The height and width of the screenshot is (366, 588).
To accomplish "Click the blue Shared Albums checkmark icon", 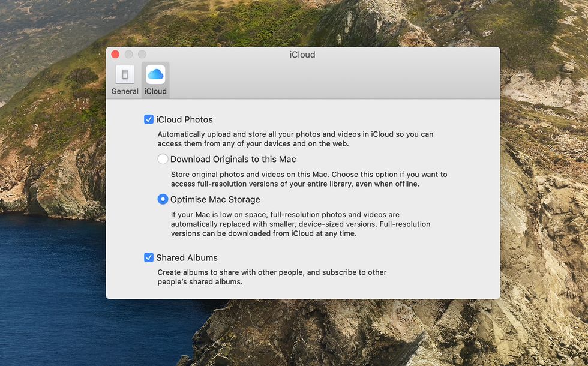I will (x=148, y=257).
